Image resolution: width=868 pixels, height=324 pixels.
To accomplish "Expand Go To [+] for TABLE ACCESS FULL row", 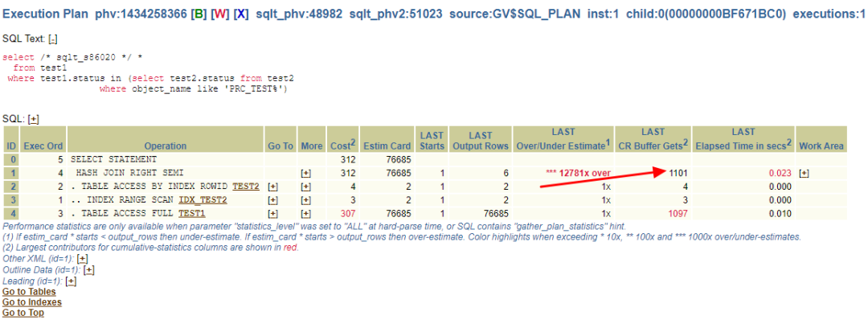I will tap(272, 213).
